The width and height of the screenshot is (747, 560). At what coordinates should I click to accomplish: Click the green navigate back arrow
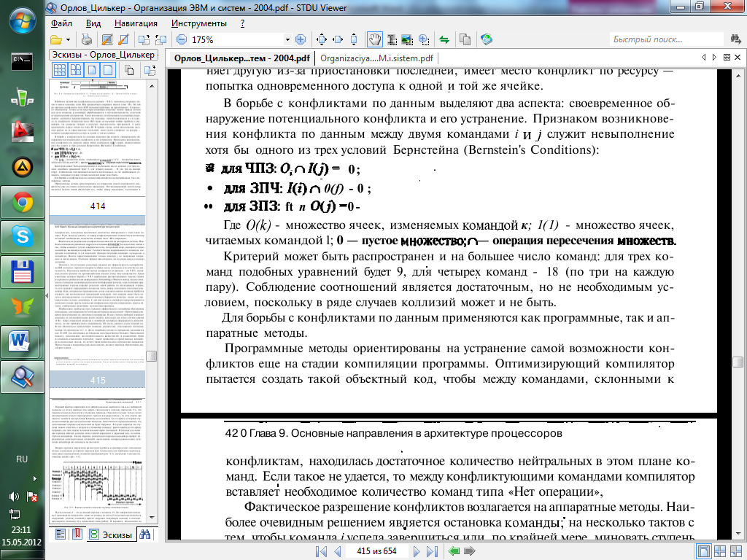pos(454,551)
